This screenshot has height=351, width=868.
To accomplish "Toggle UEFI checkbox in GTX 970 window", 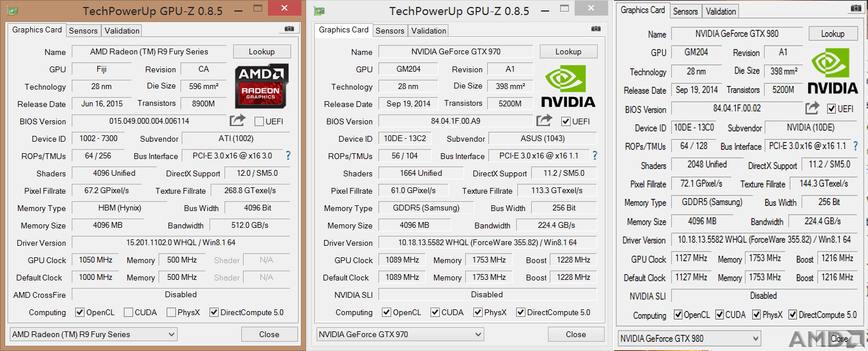I will point(566,121).
